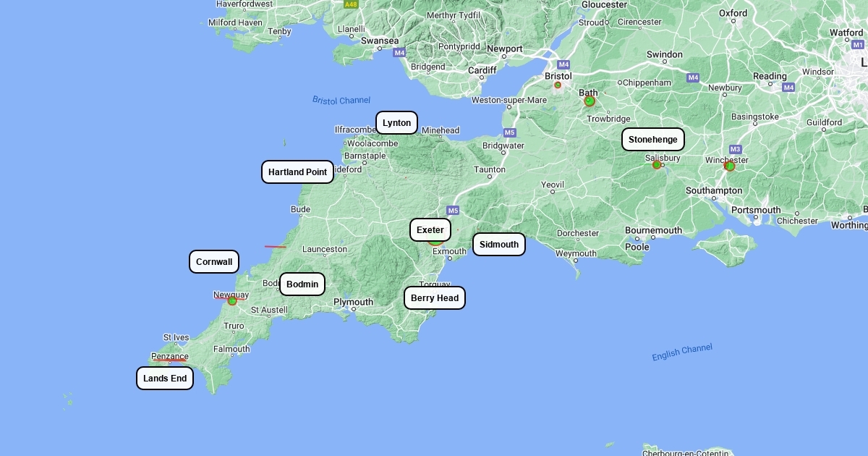The height and width of the screenshot is (456, 868).
Task: Click the Taunton town name
Action: (490, 169)
